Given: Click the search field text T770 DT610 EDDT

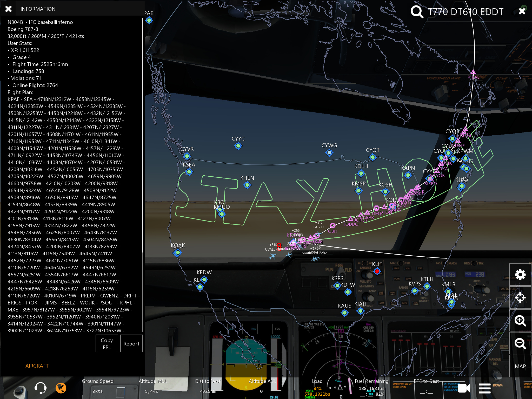Looking at the screenshot, I should coord(465,12).
